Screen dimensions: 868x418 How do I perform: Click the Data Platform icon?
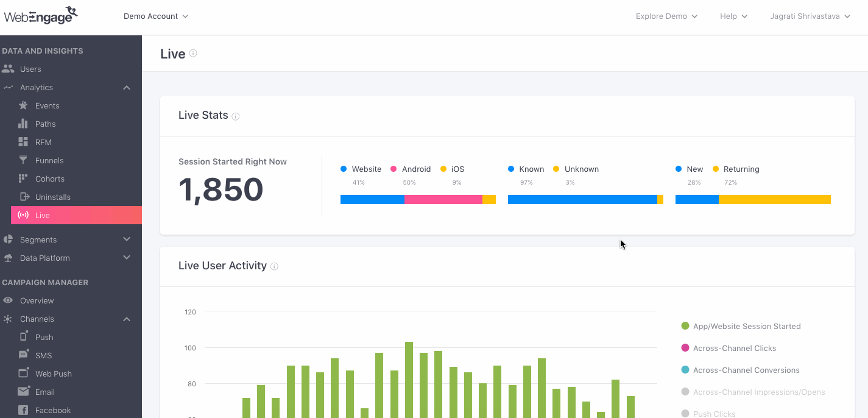tap(8, 258)
